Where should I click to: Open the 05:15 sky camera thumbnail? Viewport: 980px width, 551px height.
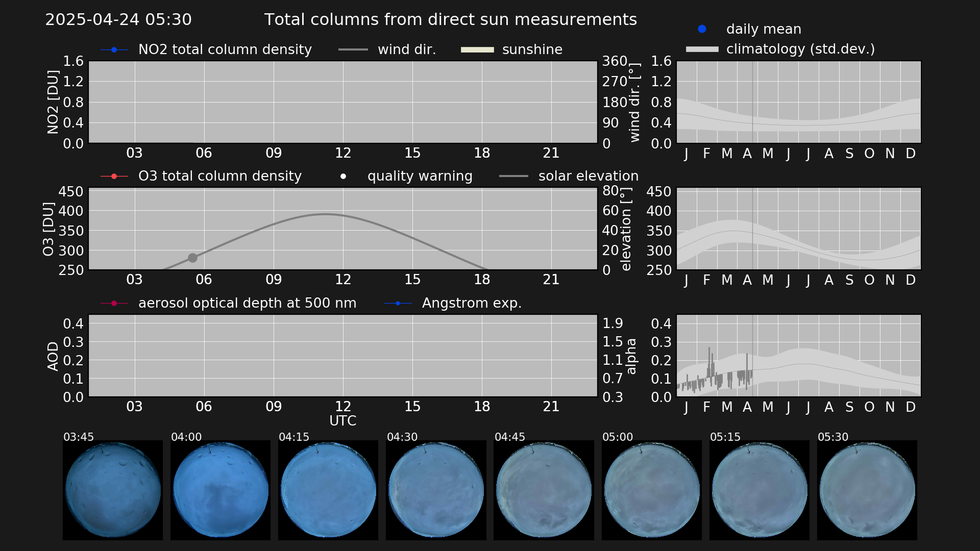(x=759, y=490)
